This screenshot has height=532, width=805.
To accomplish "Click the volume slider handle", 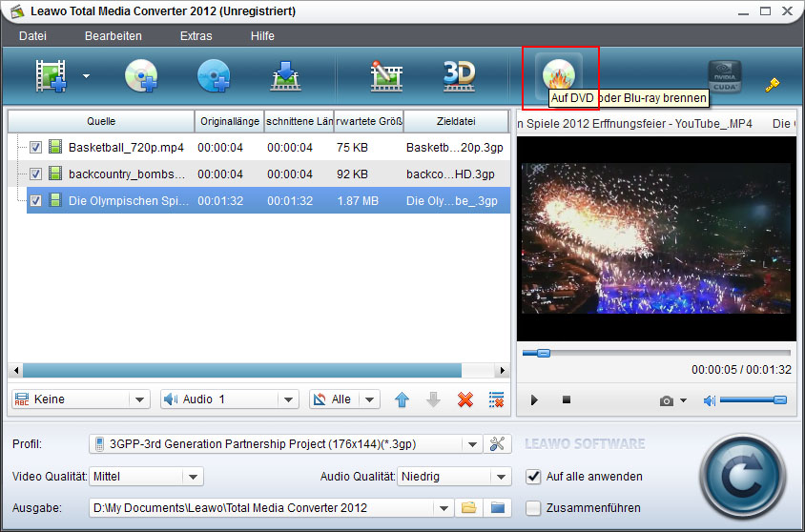I will point(780,399).
